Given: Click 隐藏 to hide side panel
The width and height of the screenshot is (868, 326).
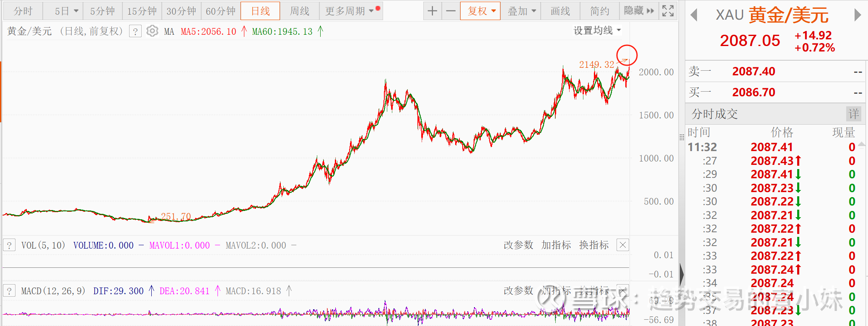Looking at the screenshot, I should pyautogui.click(x=639, y=11).
